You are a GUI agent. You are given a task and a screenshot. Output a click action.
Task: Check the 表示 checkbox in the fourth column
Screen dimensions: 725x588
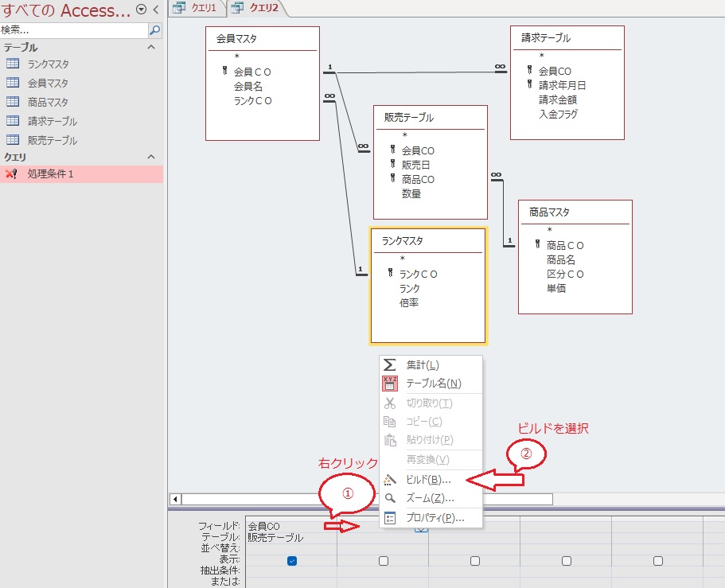point(567,561)
